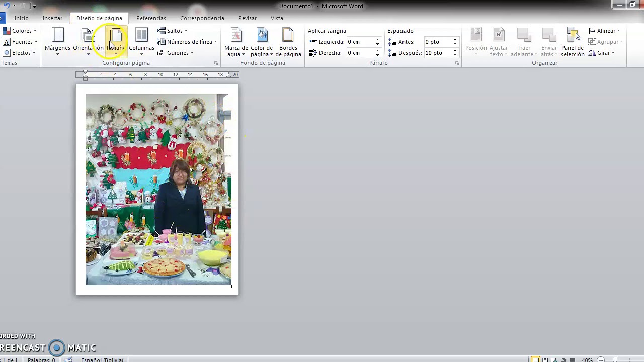Switch to Full Screen Reading view

[x=545, y=359]
